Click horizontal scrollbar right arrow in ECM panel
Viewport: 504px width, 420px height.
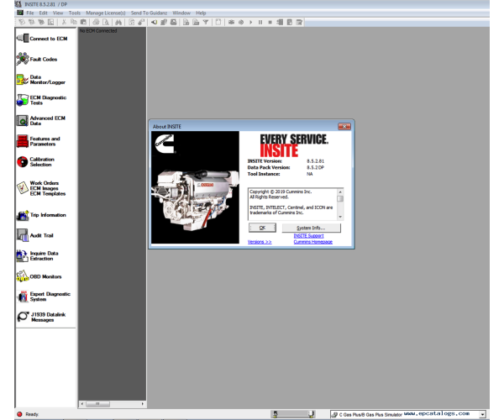(x=143, y=404)
